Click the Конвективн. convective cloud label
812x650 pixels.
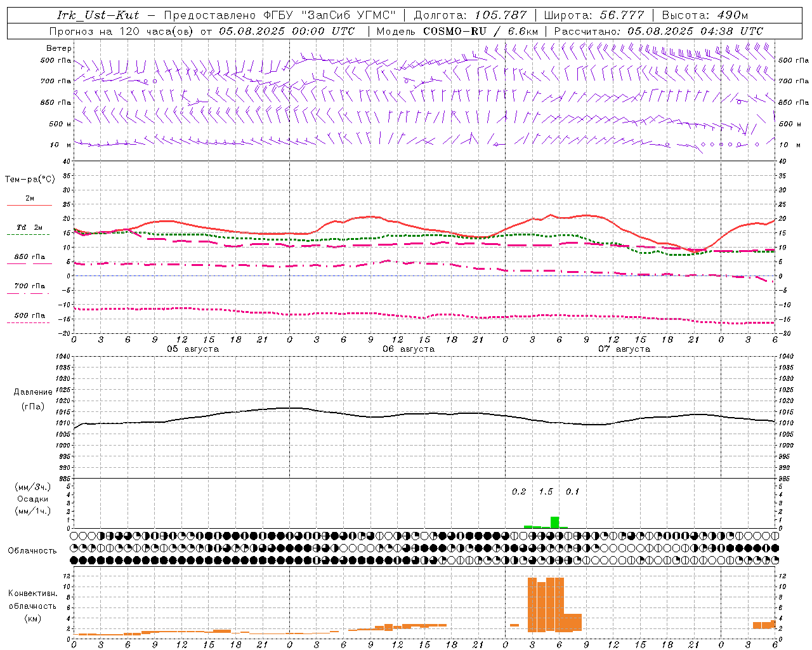(33, 594)
